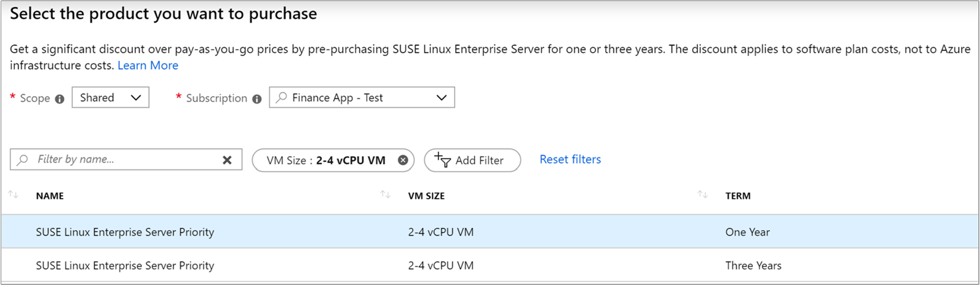Click Reset filters link
The height and width of the screenshot is (285, 980).
click(x=570, y=159)
